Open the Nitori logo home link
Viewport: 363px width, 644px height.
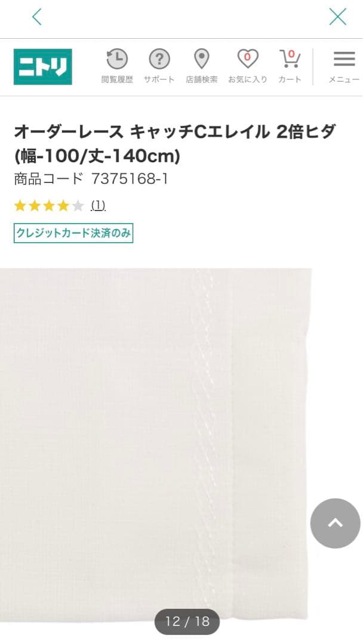tap(43, 67)
